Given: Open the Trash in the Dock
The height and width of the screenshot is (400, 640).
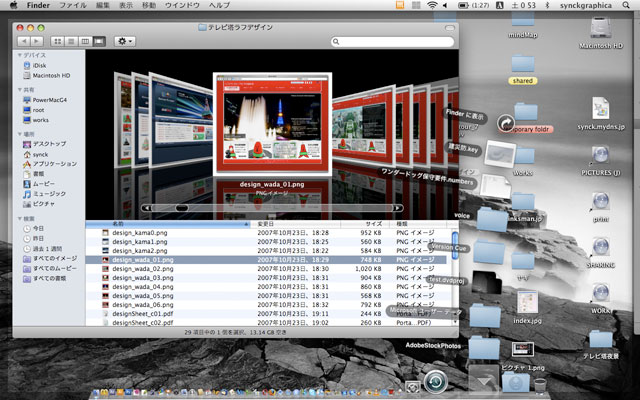Looking at the screenshot, I should 540,386.
